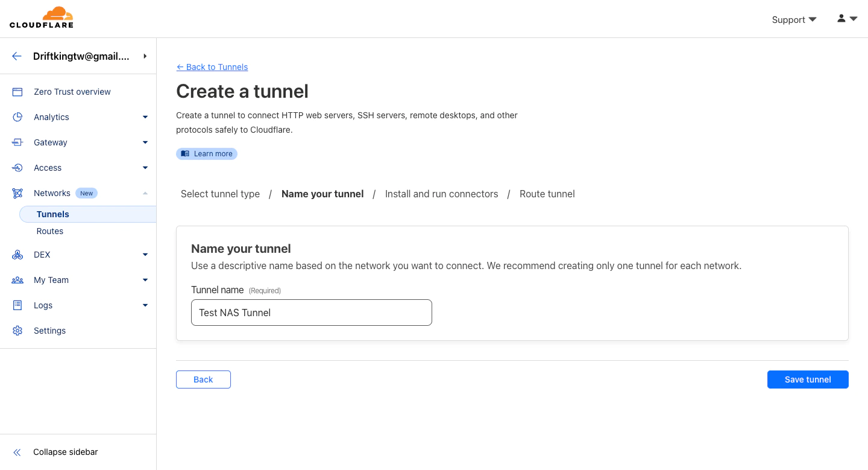Click the Gateway icon in sidebar
Viewport: 868px width, 470px height.
point(17,142)
